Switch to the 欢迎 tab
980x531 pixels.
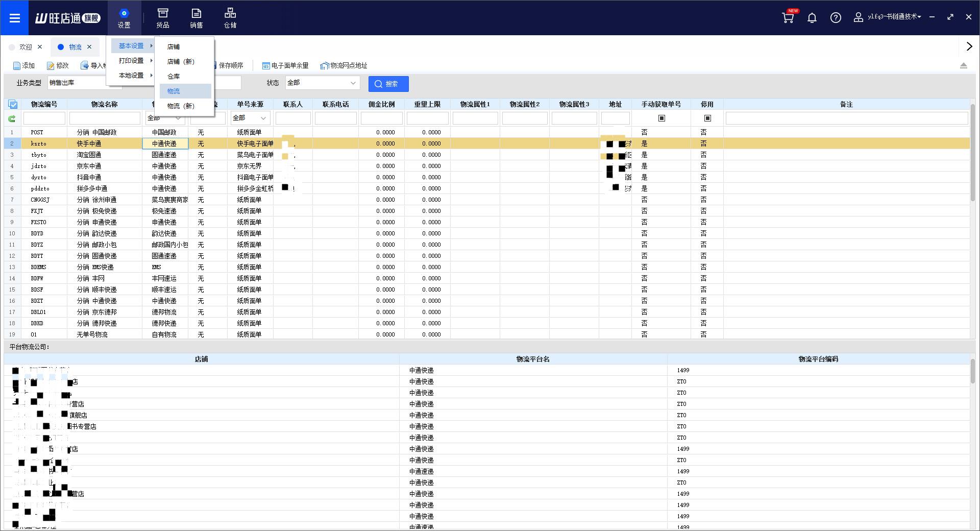26,47
